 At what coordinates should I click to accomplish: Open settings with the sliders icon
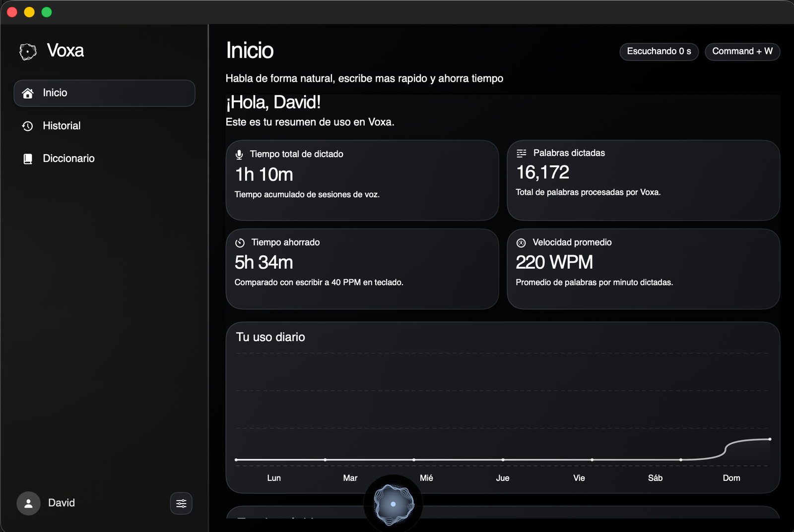point(181,503)
